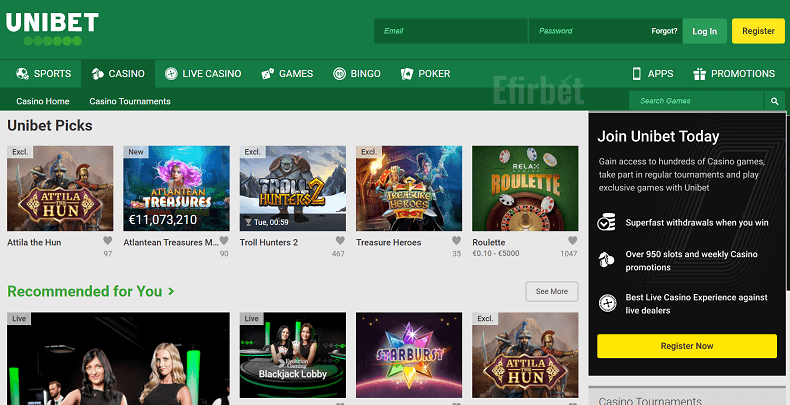Go to the Games section
This screenshot has height=405, width=790.
[287, 73]
